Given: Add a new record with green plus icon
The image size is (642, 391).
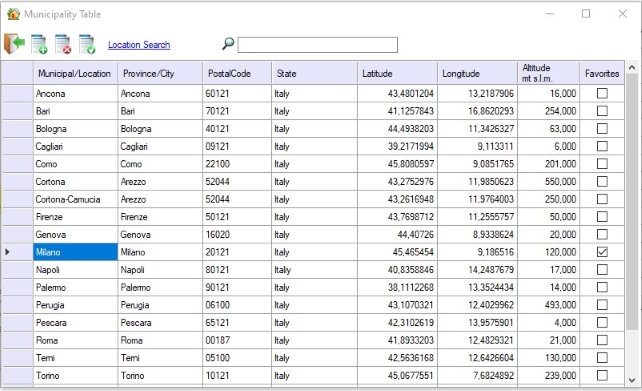Looking at the screenshot, I should pos(39,44).
